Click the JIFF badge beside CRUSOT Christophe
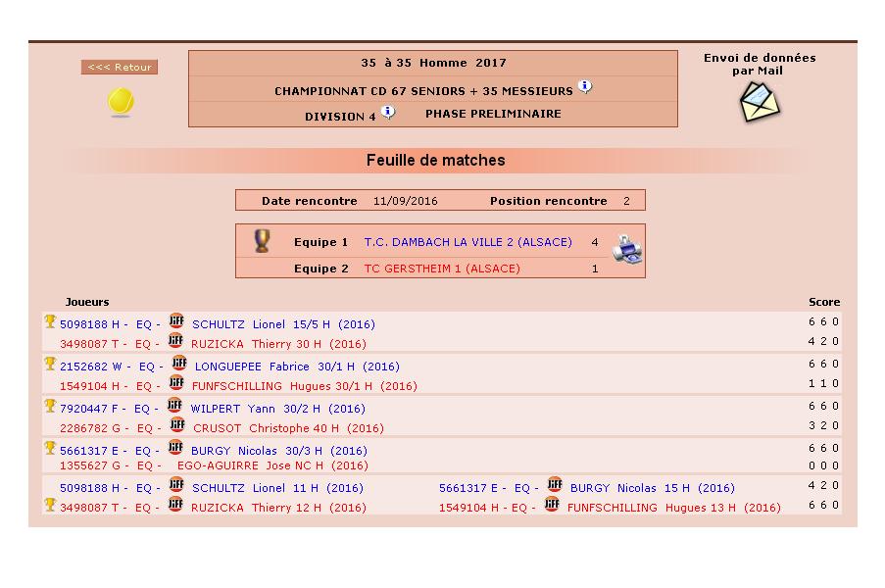Image resolution: width=885 pixels, height=588 pixels. (177, 425)
